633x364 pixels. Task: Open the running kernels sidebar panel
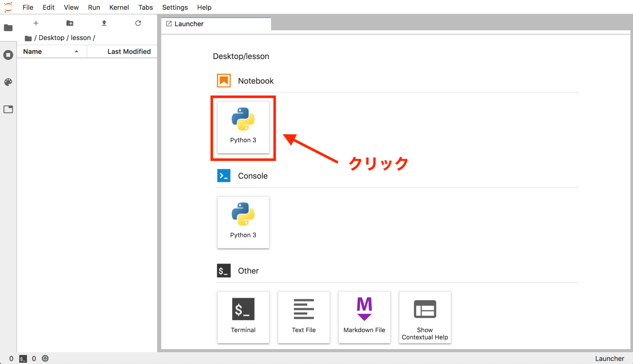pyautogui.click(x=8, y=55)
